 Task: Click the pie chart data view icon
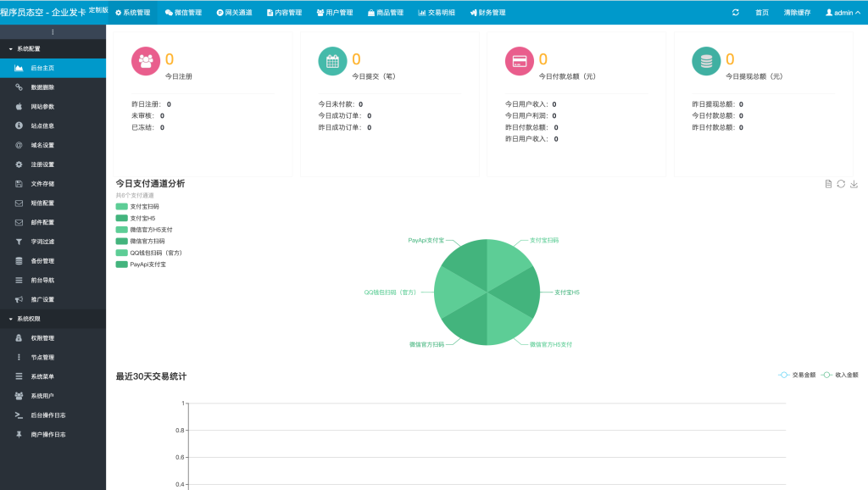(828, 184)
